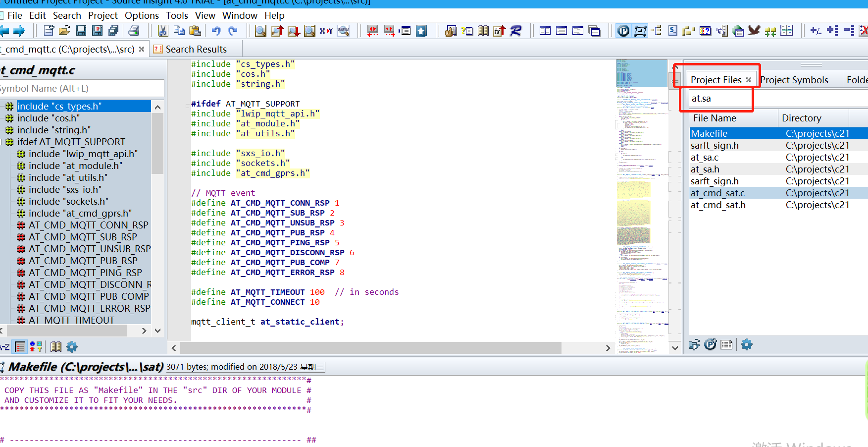The width and height of the screenshot is (868, 447).
Task: Click the editor horizontal scrollbar thumb
Action: pyautogui.click(x=370, y=348)
